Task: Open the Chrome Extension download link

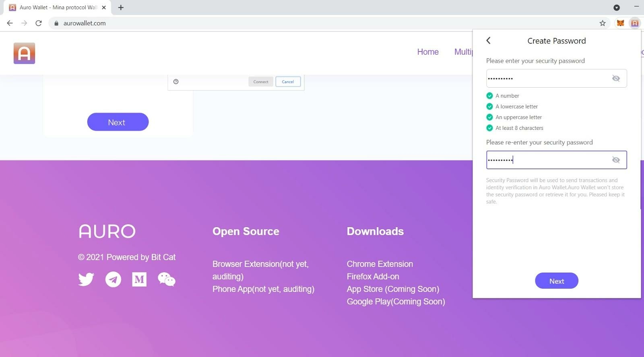Action: [x=380, y=264]
